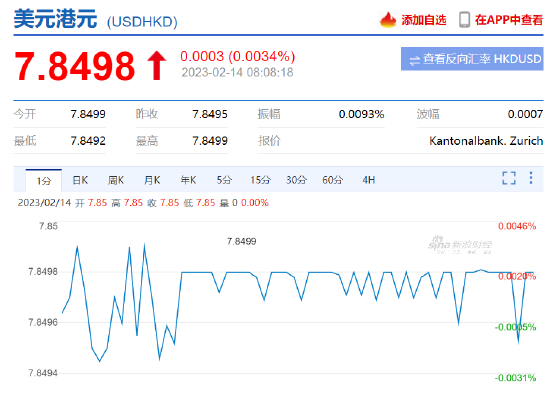Screen dimensions: 550x394
Task: Click the Kantonalbank. Zurich quote source
Action: pyautogui.click(x=486, y=141)
